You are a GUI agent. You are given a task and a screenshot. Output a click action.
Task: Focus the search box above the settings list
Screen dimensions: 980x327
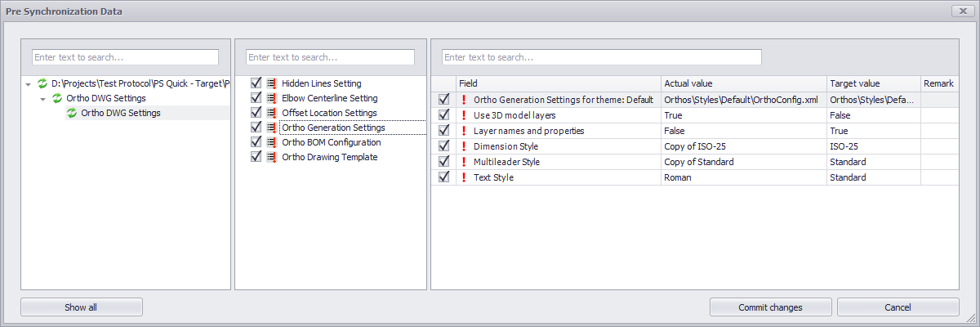click(330, 57)
